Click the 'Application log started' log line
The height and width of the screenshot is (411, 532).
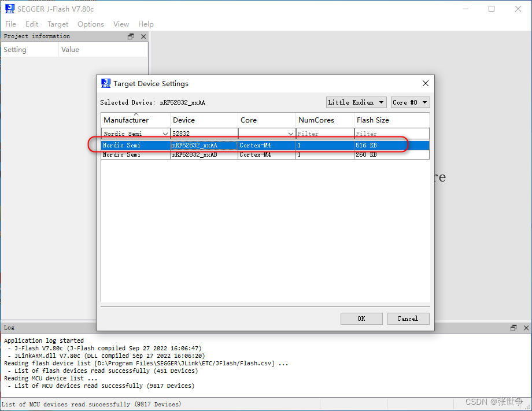(44, 340)
